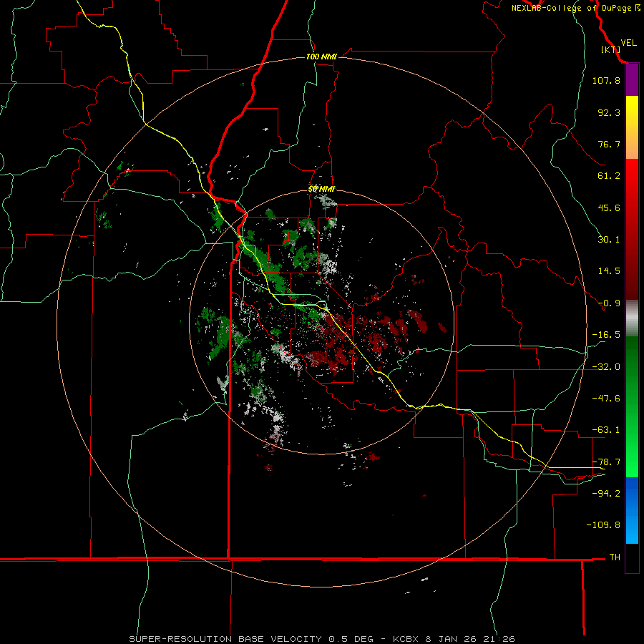Pick the gray segment of the color bar
Screen dimensions: 644x644
[632, 318]
